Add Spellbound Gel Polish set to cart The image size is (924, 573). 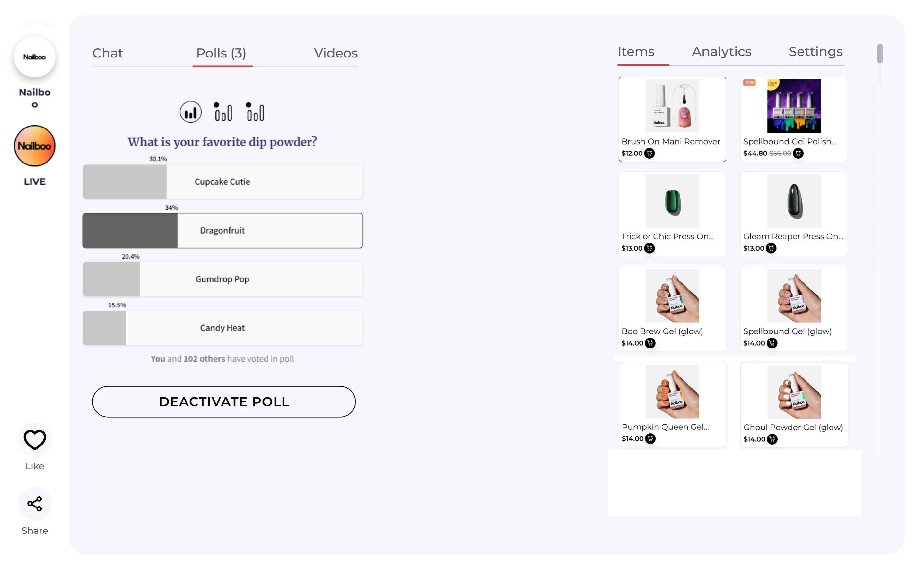[798, 154]
